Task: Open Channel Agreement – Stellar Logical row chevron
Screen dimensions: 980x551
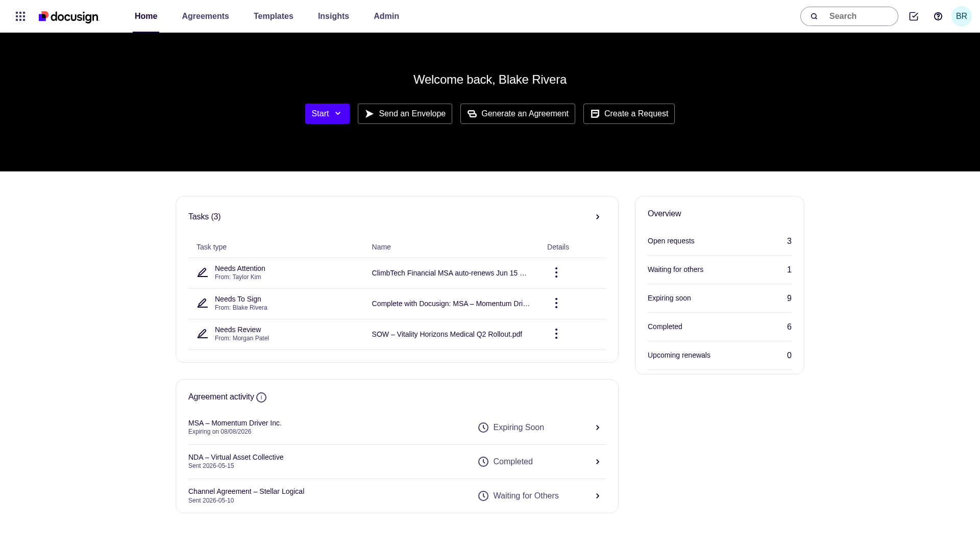Action: pyautogui.click(x=598, y=496)
